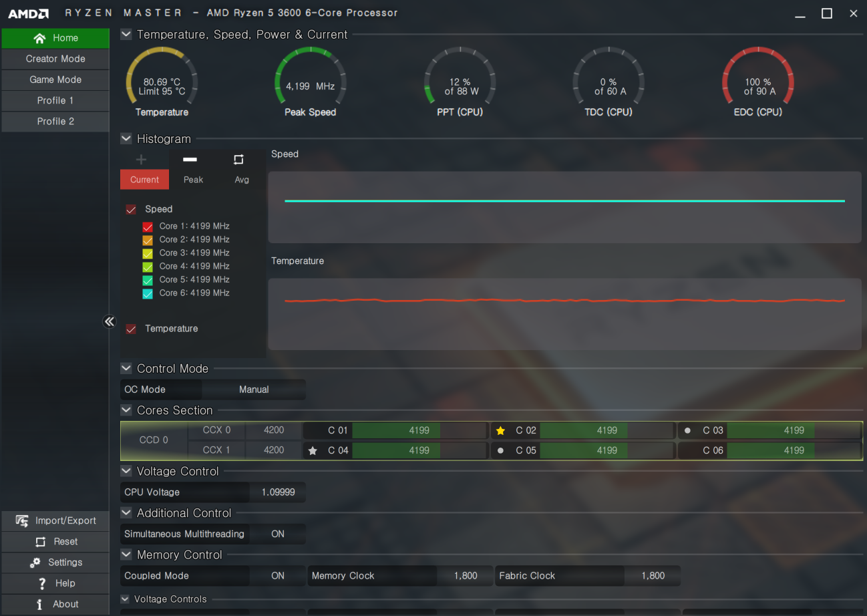
Task: Collapse the Voltage Controls section
Action: coord(125,599)
